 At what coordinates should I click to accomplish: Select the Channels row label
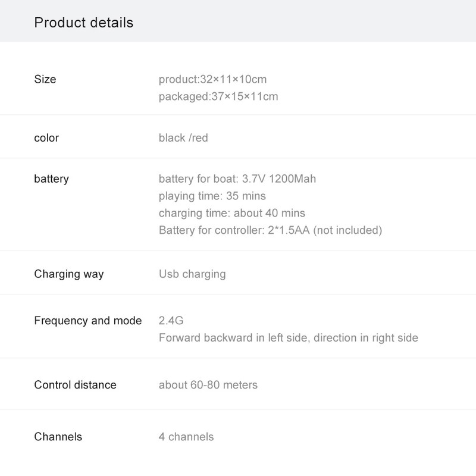coord(58,437)
